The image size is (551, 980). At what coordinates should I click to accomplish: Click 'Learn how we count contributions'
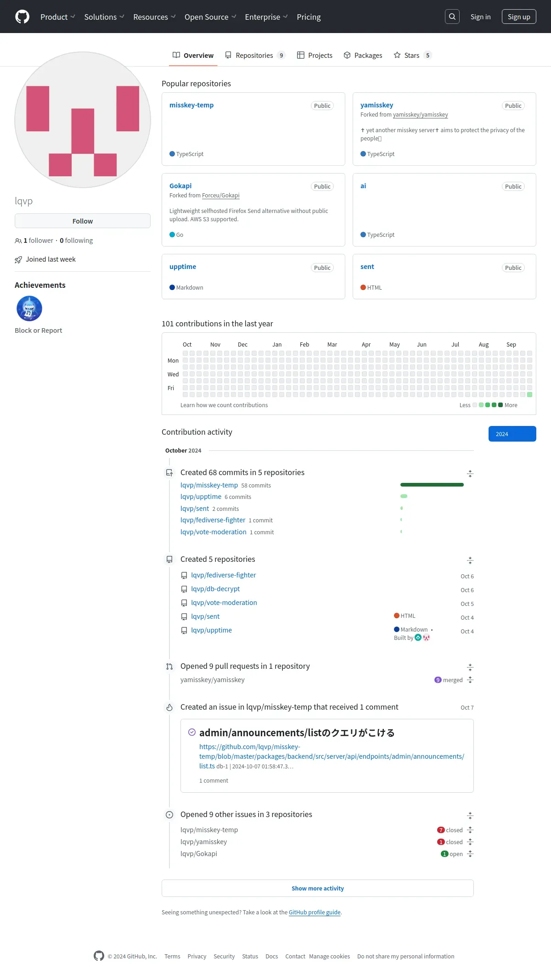coord(224,405)
